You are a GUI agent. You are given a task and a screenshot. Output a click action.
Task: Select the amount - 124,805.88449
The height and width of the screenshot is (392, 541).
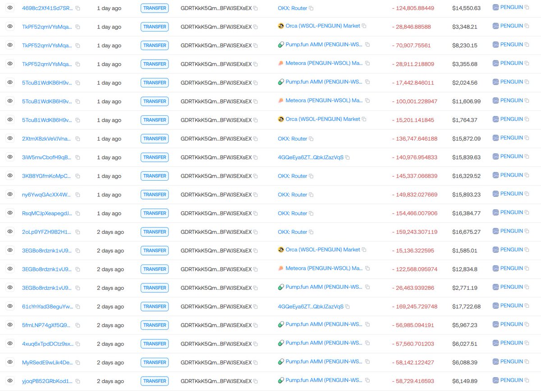pos(413,8)
